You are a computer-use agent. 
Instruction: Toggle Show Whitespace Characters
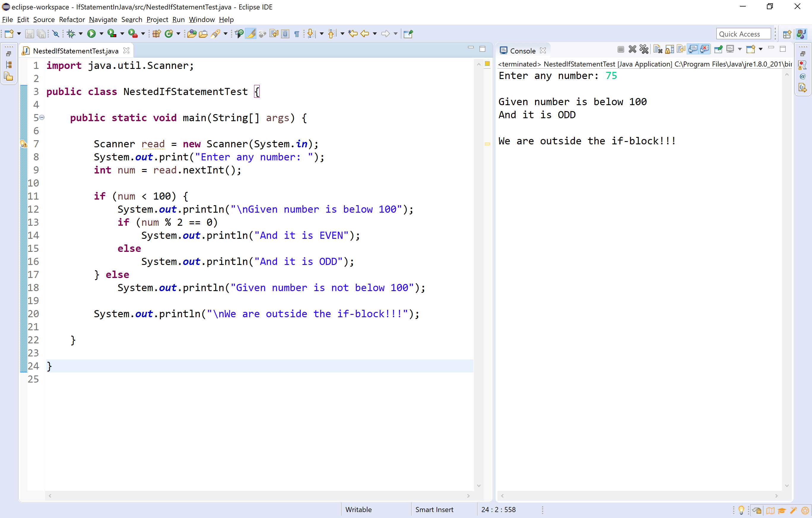(296, 33)
